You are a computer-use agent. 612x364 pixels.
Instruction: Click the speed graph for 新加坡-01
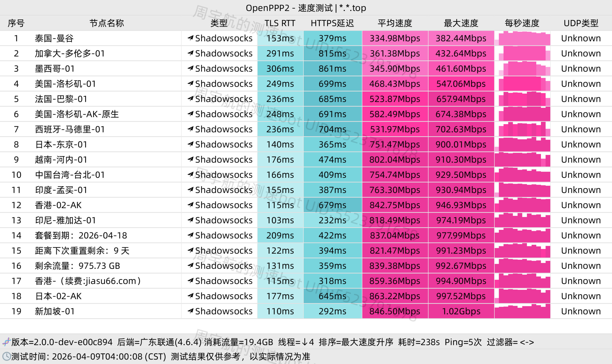click(x=522, y=311)
